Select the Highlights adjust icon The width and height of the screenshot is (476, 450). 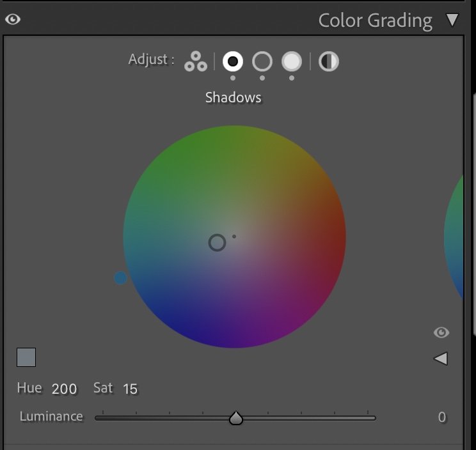click(292, 61)
